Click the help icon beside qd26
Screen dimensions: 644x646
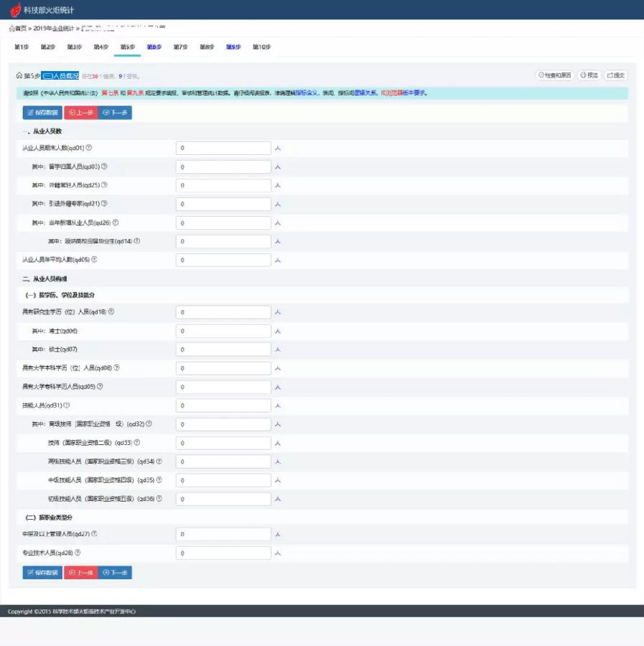coord(115,223)
